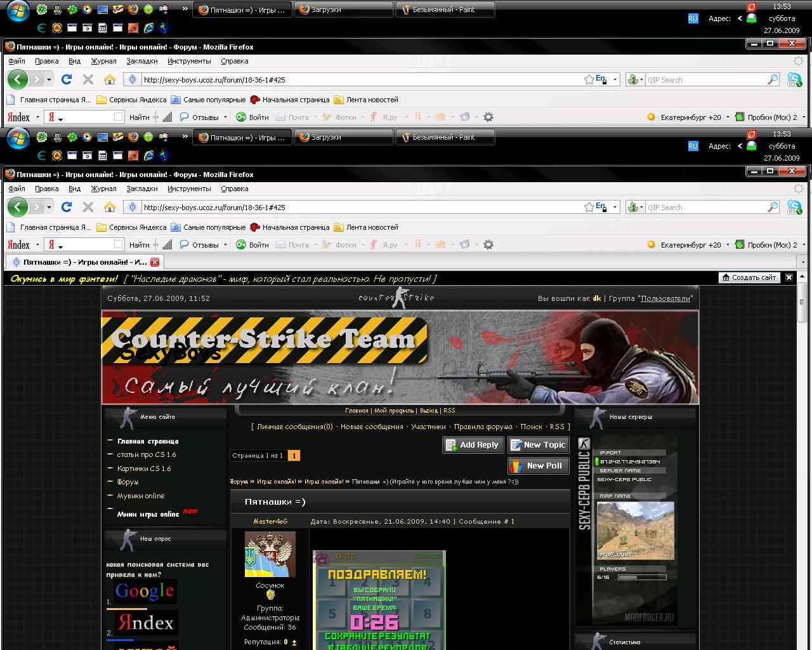Click Reload in the toolbar just above the forum tab

66,207
